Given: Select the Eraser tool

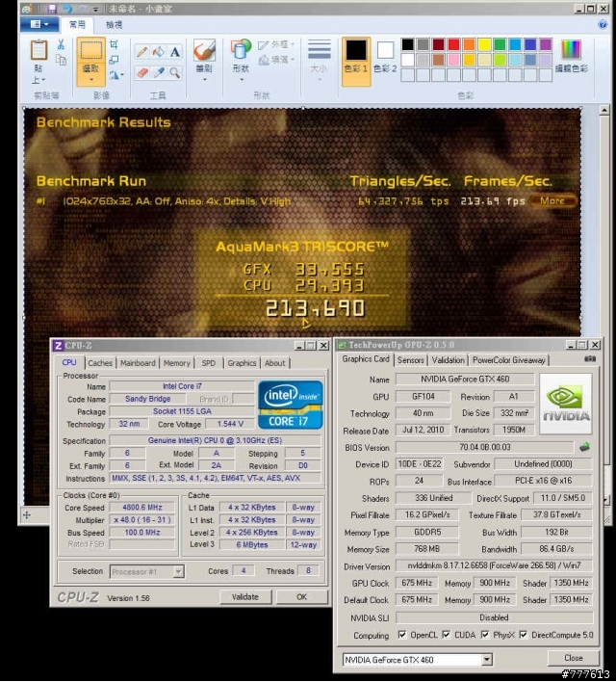Looking at the screenshot, I should click(141, 72).
